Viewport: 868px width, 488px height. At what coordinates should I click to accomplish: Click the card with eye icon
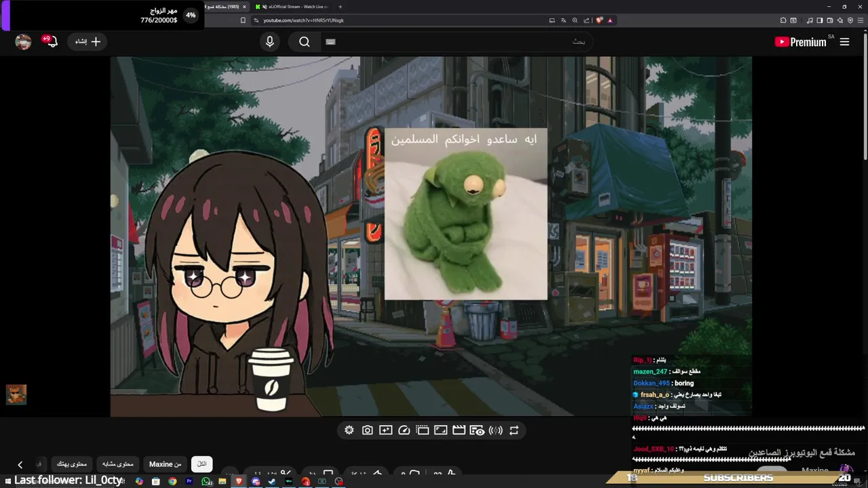click(x=477, y=430)
